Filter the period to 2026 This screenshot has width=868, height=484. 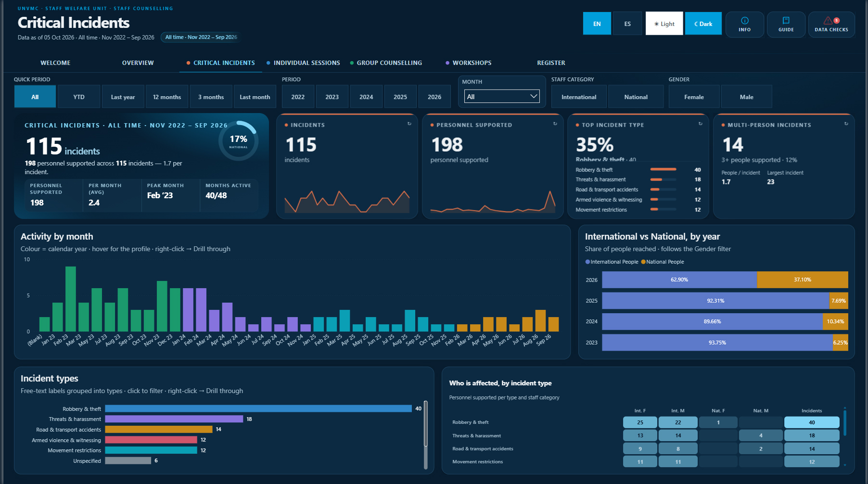pyautogui.click(x=434, y=97)
